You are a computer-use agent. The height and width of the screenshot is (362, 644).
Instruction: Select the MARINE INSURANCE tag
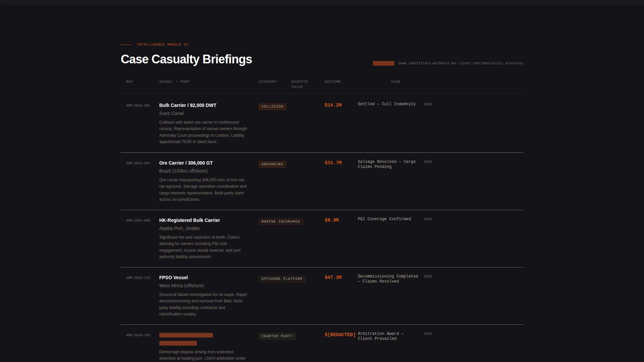coord(280,221)
